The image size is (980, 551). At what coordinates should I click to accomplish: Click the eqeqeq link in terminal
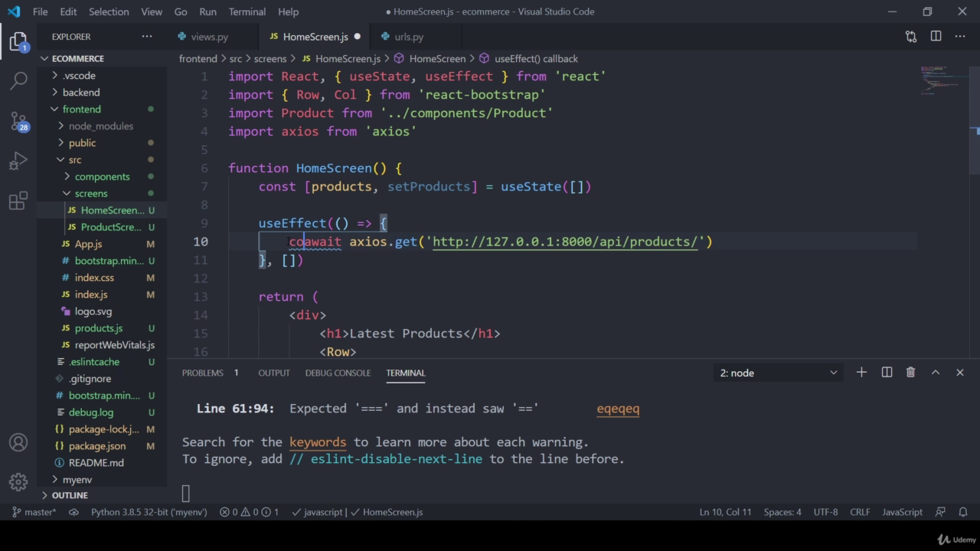point(618,409)
